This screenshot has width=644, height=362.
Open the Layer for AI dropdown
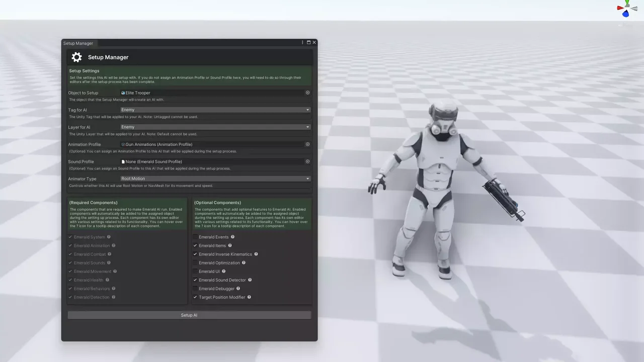pos(215,127)
